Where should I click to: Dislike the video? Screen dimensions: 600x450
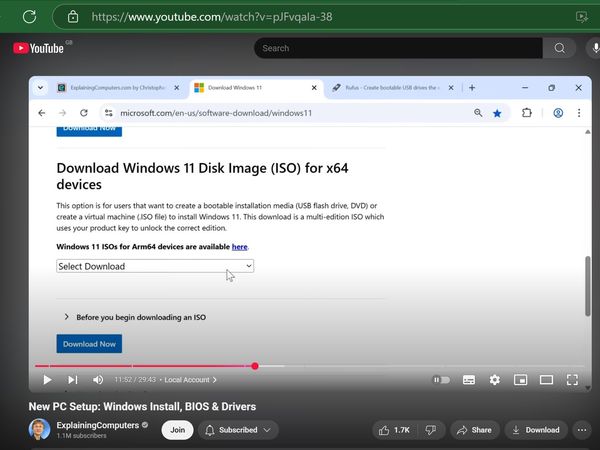(431, 430)
